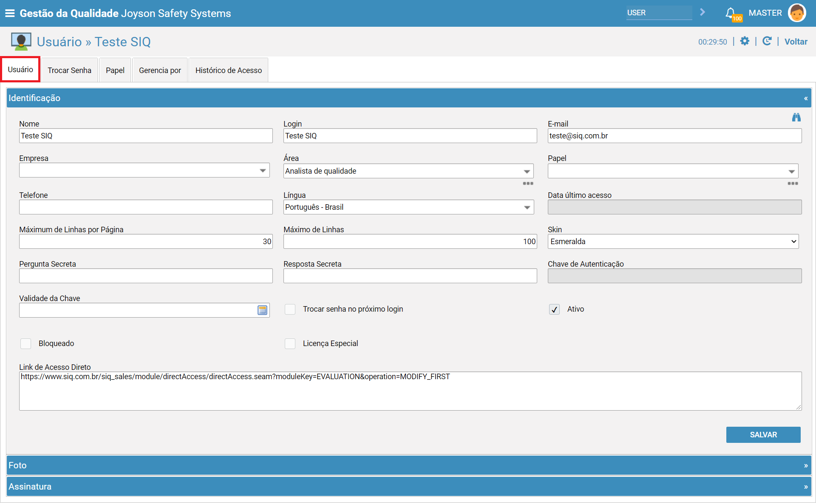Expand the Foto section
This screenshot has width=816, height=504.
click(806, 465)
